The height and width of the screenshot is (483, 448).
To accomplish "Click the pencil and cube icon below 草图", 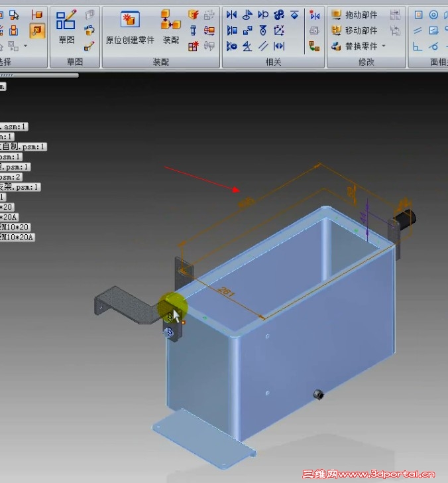I will pos(89,46).
